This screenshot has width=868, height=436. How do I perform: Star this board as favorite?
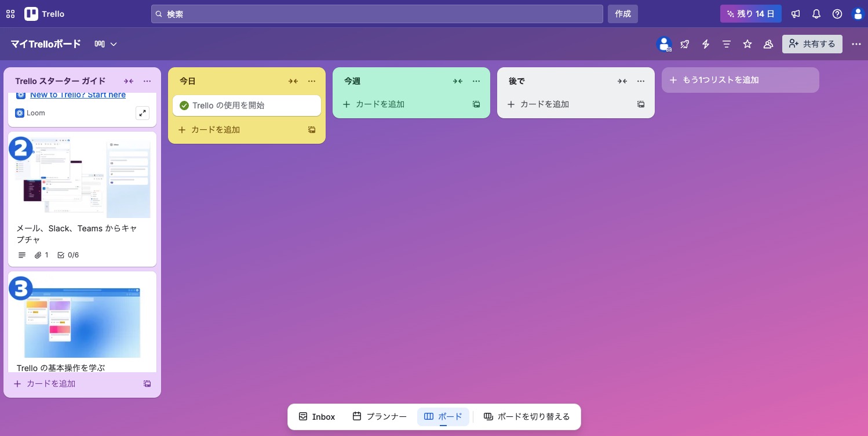tap(747, 44)
